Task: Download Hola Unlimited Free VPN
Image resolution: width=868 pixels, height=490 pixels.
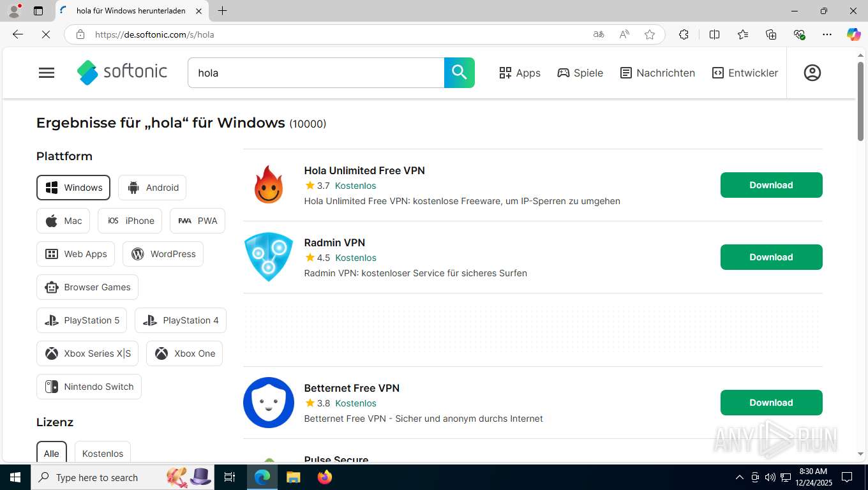Action: click(x=771, y=185)
